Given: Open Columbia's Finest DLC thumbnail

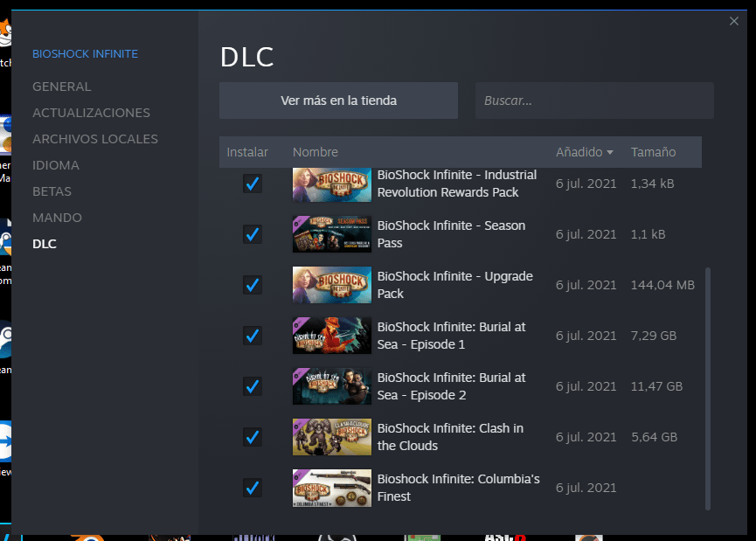Looking at the screenshot, I should point(332,488).
